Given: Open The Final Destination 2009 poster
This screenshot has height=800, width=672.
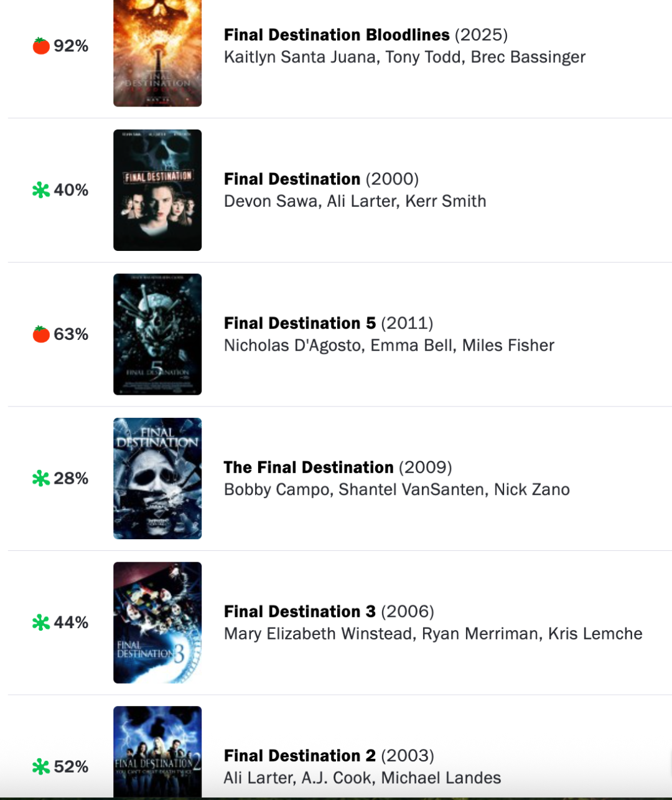Looking at the screenshot, I should click(157, 478).
